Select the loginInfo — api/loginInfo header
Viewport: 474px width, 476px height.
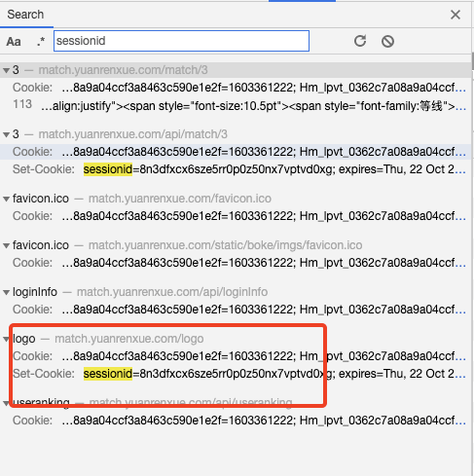[x=236, y=292]
